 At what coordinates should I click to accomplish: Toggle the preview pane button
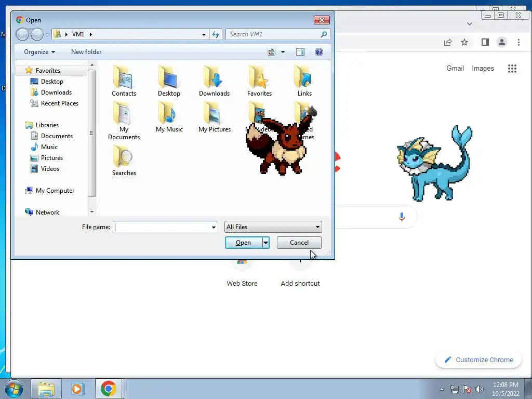click(x=300, y=52)
